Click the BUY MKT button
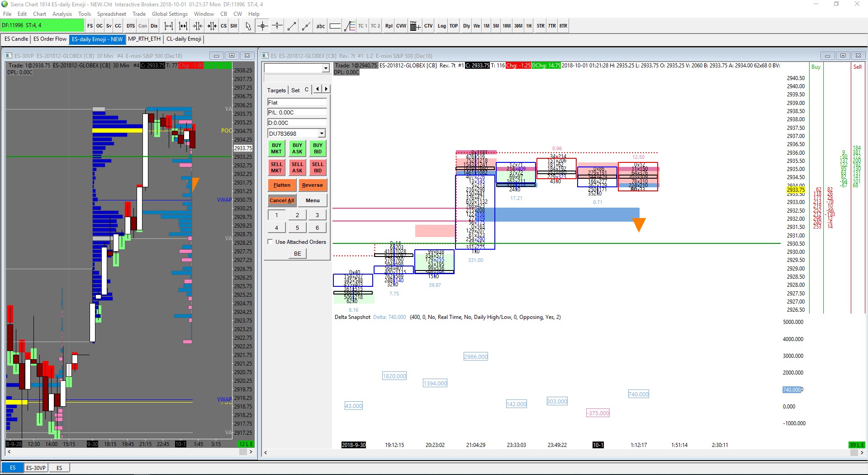Image resolution: width=868 pixels, height=475 pixels. coord(276,148)
